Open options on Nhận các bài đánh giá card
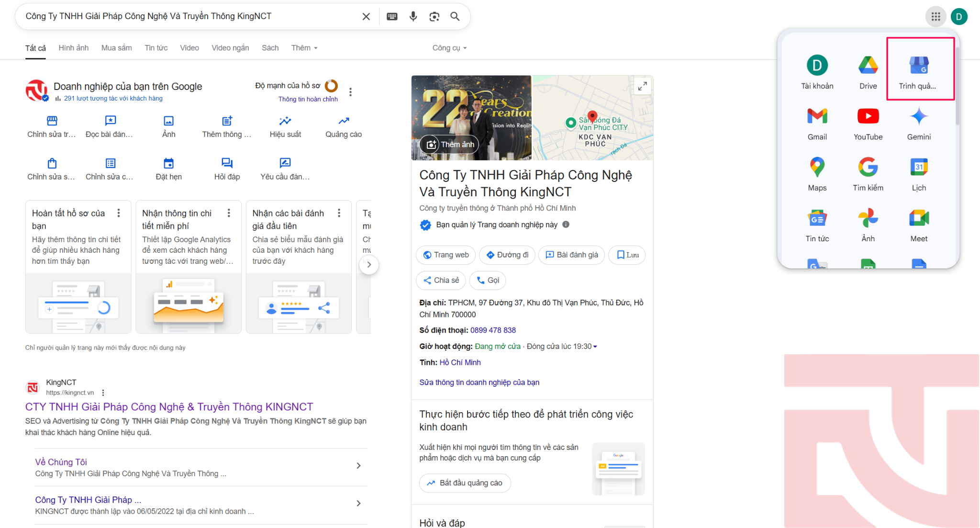This screenshot has height=528, width=980. pos(339,213)
